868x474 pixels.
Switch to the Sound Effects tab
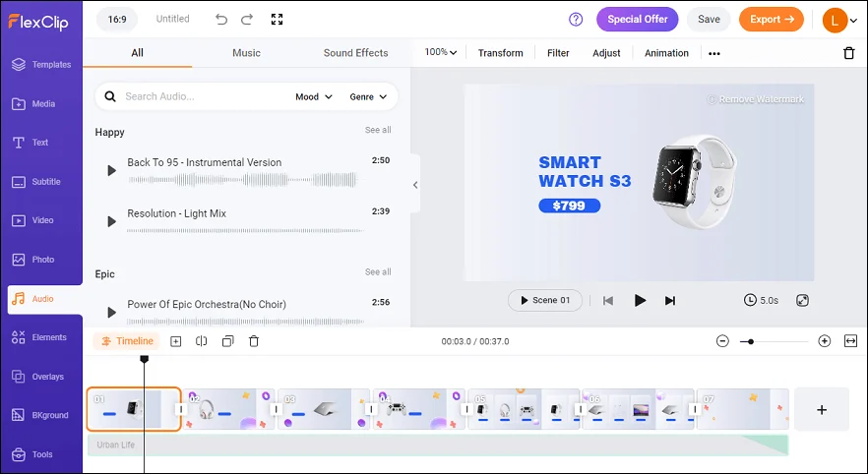356,53
